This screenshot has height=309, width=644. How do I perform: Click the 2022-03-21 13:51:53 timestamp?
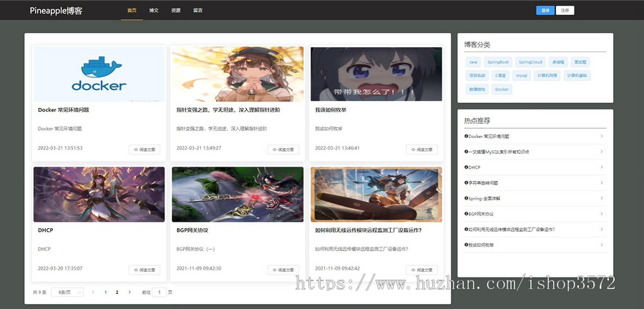[60, 148]
